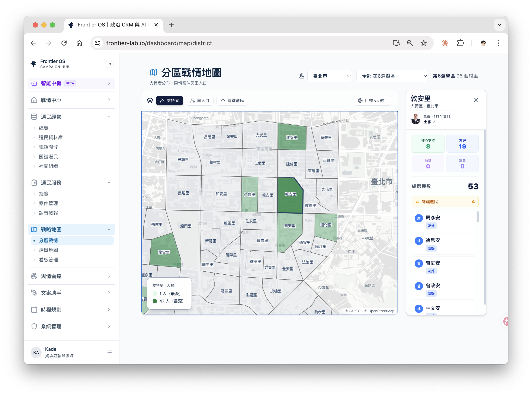Click the map layers stack icon

point(150,100)
